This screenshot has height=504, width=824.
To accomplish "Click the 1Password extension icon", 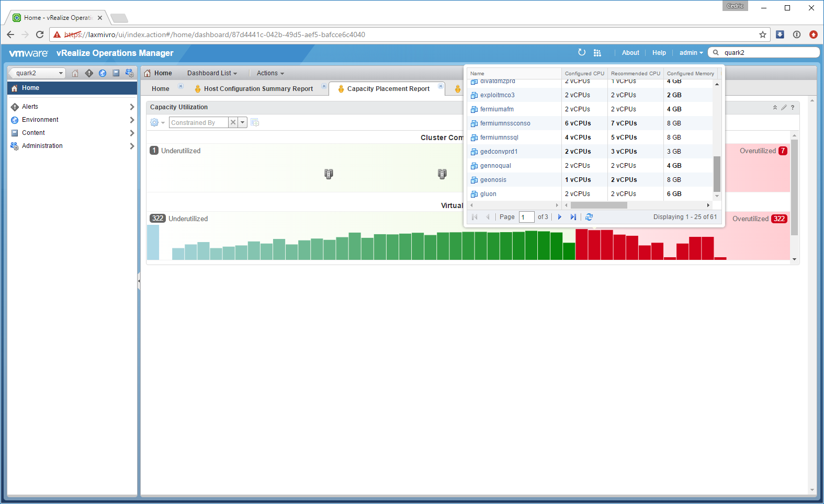I will click(797, 35).
